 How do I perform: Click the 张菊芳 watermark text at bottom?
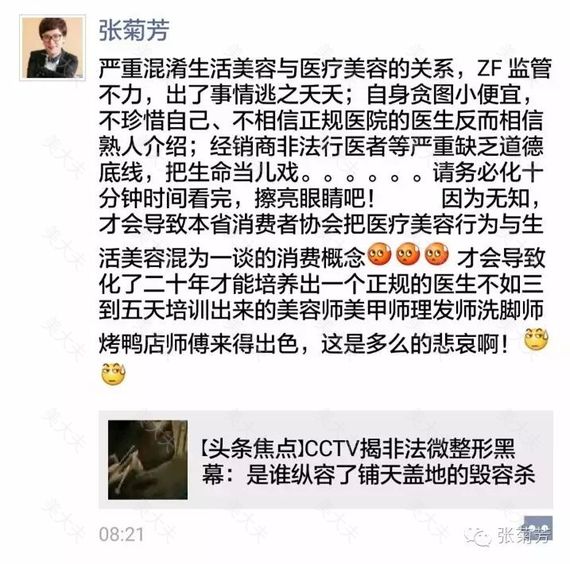click(523, 536)
